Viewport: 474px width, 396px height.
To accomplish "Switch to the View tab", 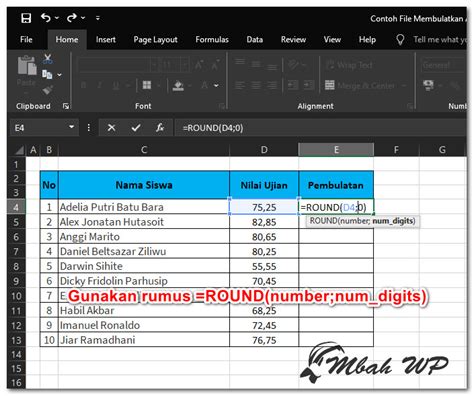I will (x=332, y=39).
